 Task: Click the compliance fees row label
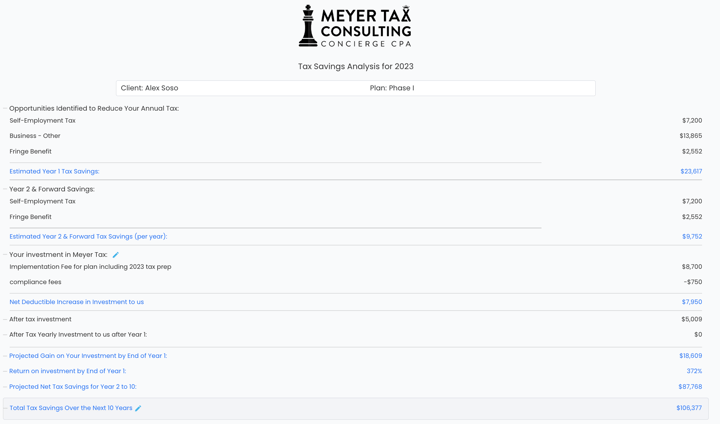(x=35, y=282)
